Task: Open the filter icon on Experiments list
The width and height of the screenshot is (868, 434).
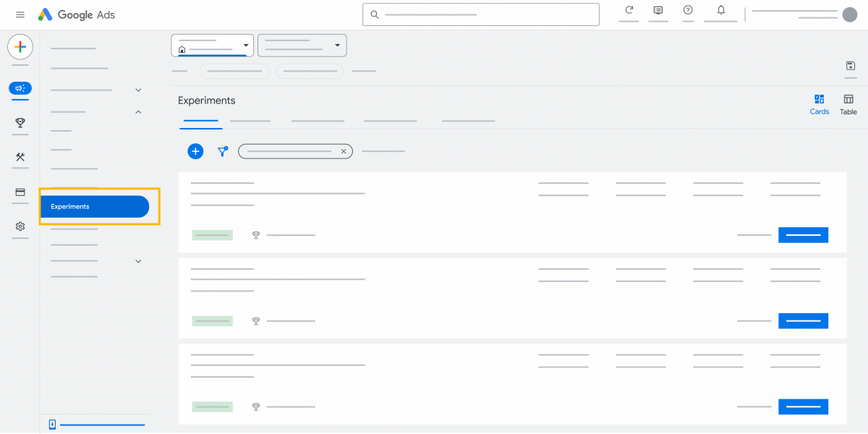Action: click(x=222, y=151)
